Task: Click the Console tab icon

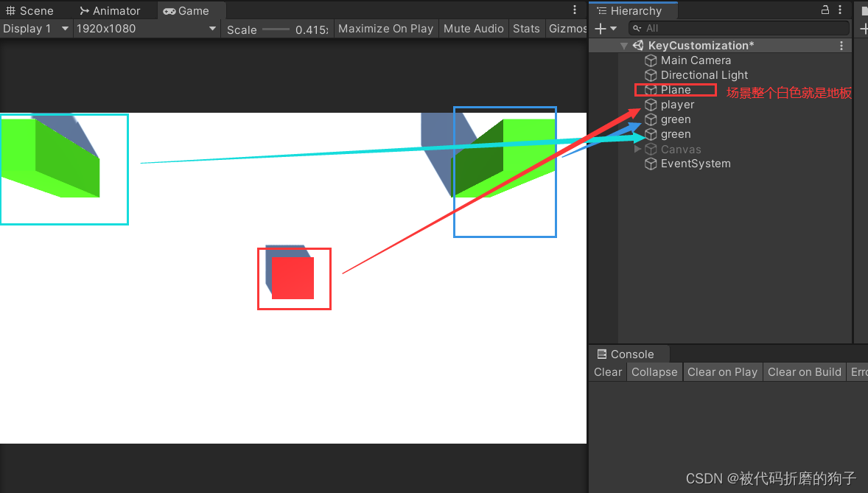Action: [602, 354]
